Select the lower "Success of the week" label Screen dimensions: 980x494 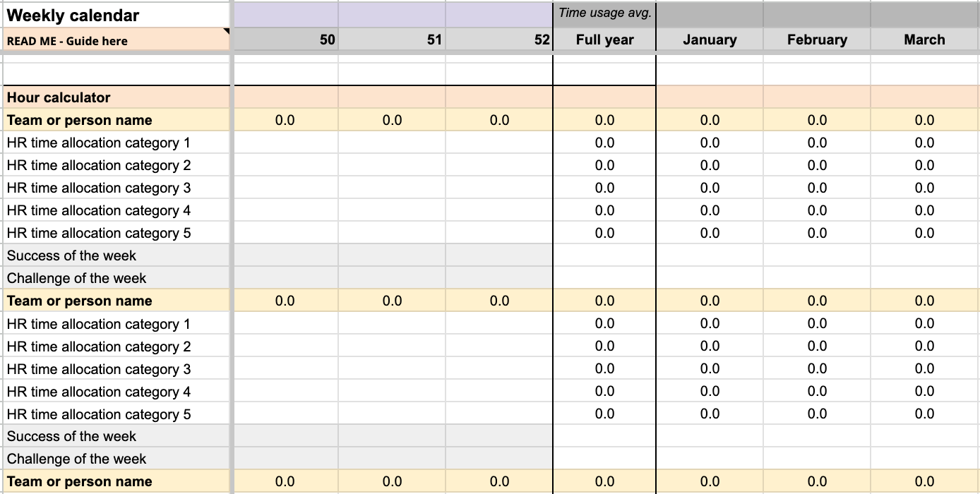click(x=116, y=436)
